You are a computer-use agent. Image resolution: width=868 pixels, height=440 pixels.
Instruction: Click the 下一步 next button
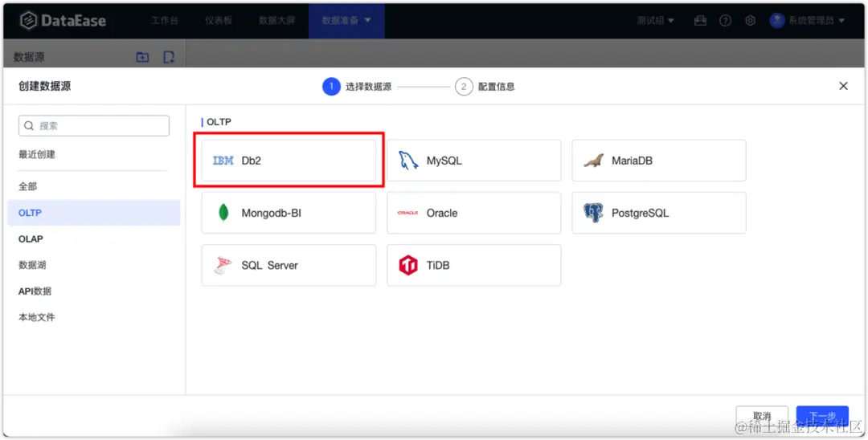822,416
